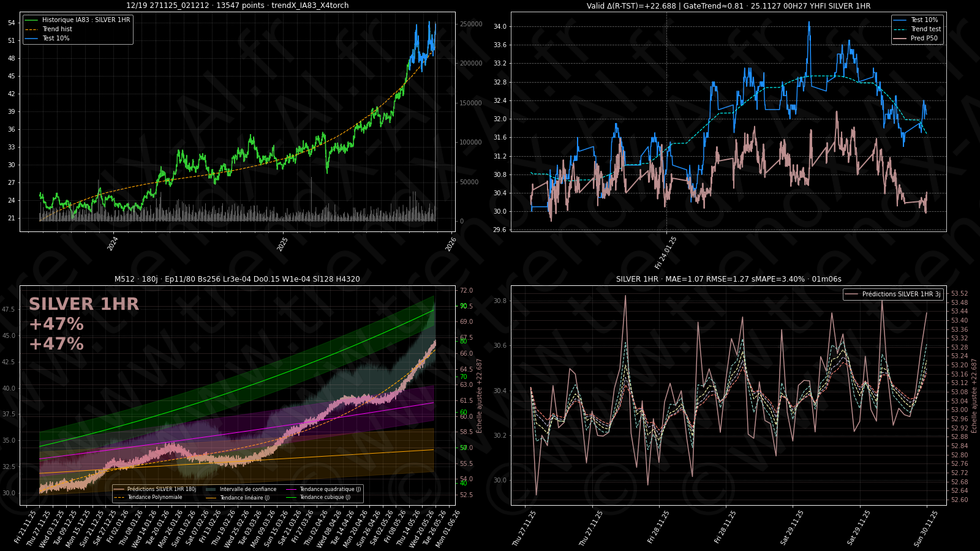Click the 'SILVER 1HR · MAE=1.07' chart title
The height and width of the screenshot is (551, 980).
pos(728,279)
